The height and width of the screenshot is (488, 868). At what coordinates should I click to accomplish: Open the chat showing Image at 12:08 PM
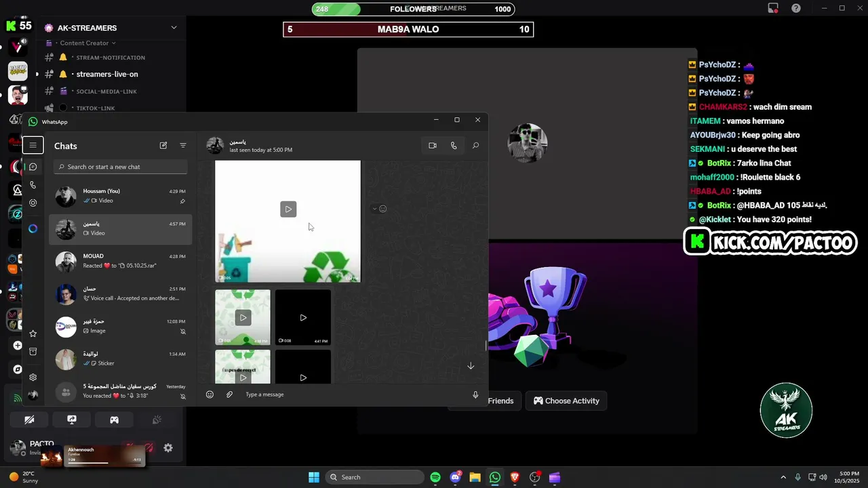pyautogui.click(x=121, y=326)
